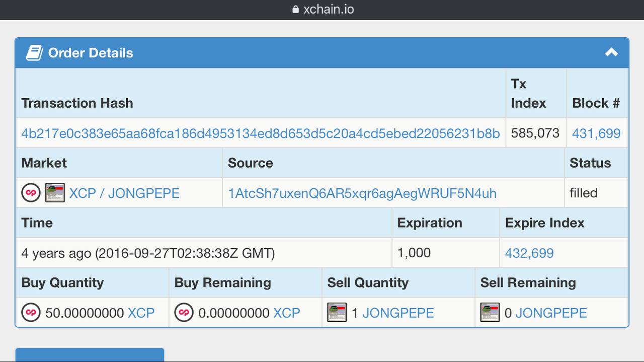Open the XCP link in Buy Remaining

click(x=287, y=313)
